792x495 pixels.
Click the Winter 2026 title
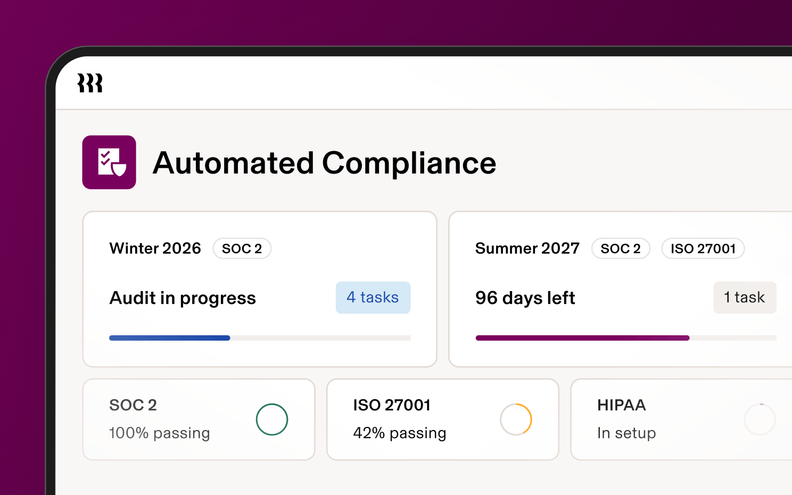[x=155, y=249]
